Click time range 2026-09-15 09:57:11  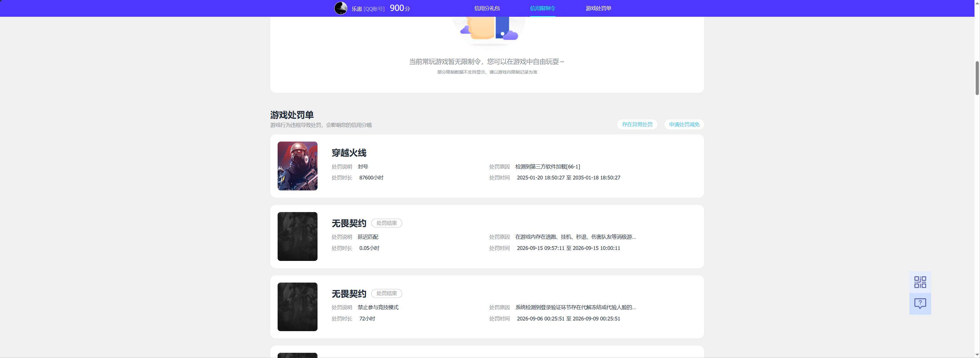[569, 248]
